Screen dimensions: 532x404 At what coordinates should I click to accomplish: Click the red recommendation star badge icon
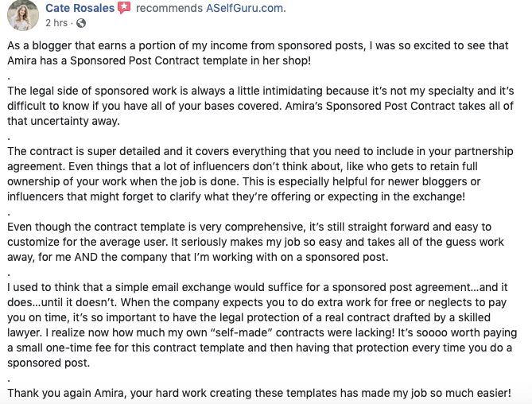coord(124,8)
